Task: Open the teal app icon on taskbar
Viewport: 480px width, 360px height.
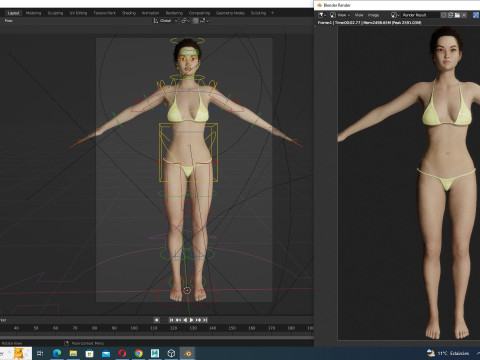Action: coord(155,353)
